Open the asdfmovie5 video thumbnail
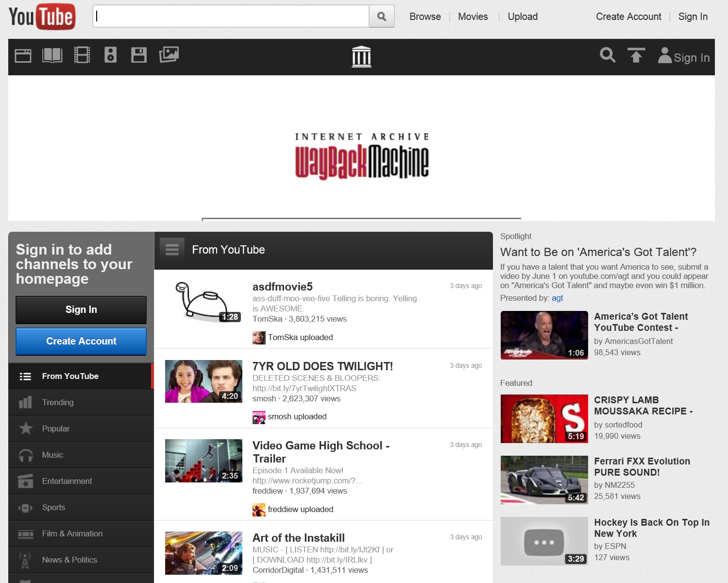This screenshot has width=728, height=583. pyautogui.click(x=203, y=301)
